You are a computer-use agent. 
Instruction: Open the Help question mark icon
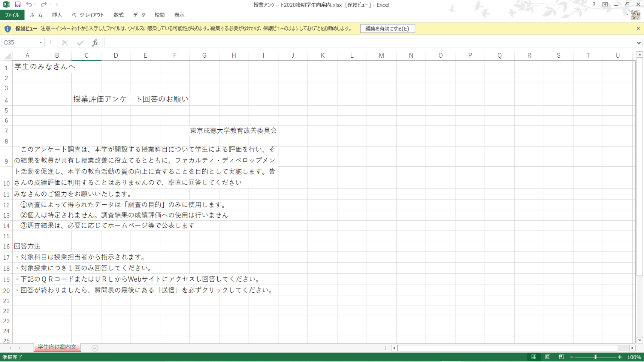click(x=594, y=5)
